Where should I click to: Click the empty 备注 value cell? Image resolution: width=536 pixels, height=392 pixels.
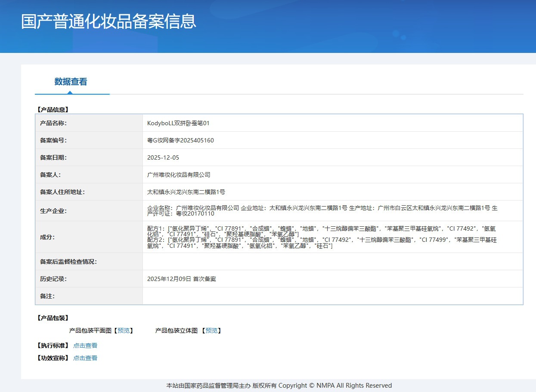[333, 296]
